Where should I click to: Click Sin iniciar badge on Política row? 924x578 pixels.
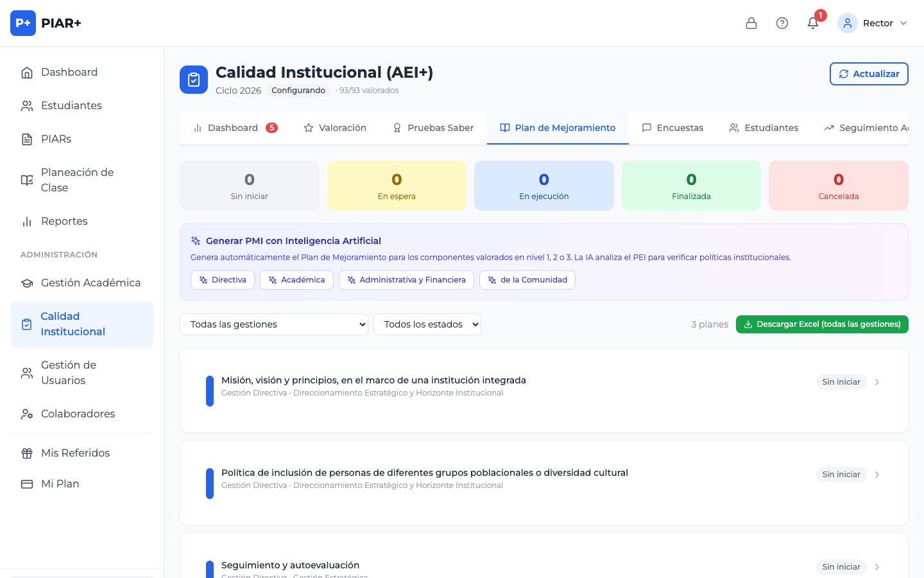[x=841, y=475]
